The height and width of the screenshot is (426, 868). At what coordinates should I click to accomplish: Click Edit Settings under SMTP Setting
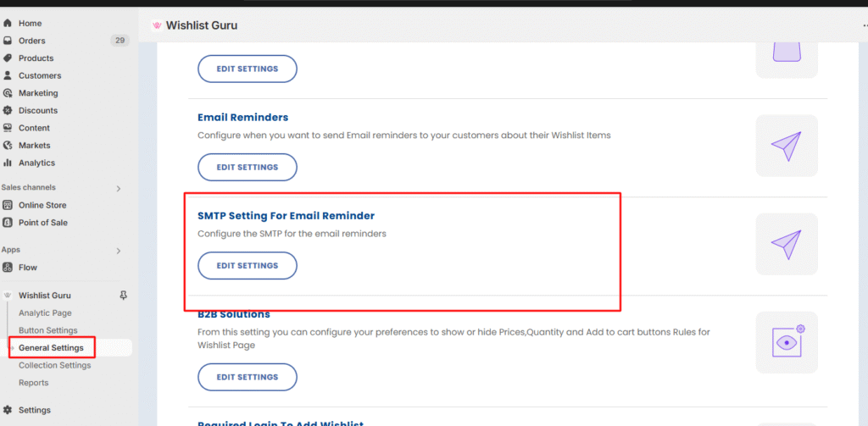248,266
